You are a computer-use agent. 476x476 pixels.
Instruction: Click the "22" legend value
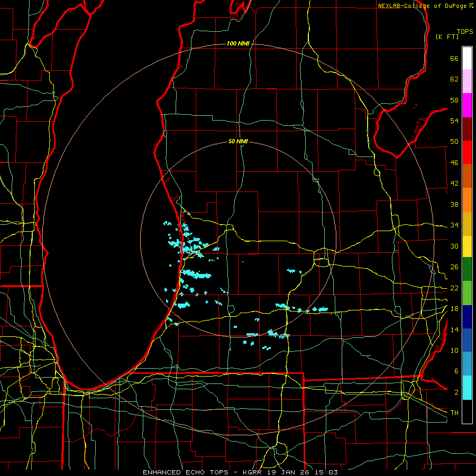[x=454, y=288]
